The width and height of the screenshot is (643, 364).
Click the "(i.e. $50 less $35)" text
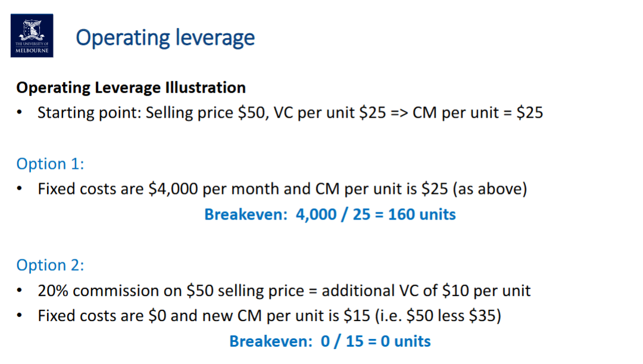pos(439,315)
